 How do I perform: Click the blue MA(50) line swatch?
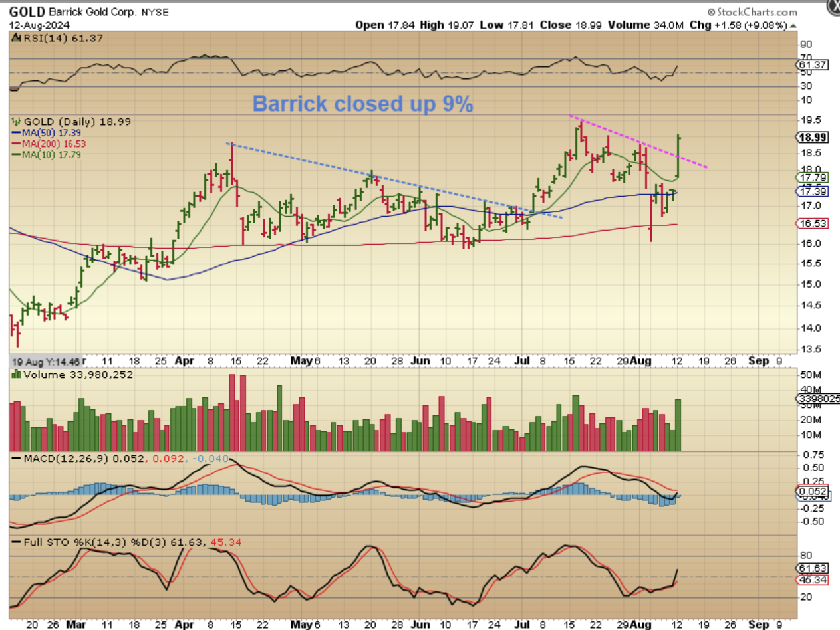[x=16, y=133]
